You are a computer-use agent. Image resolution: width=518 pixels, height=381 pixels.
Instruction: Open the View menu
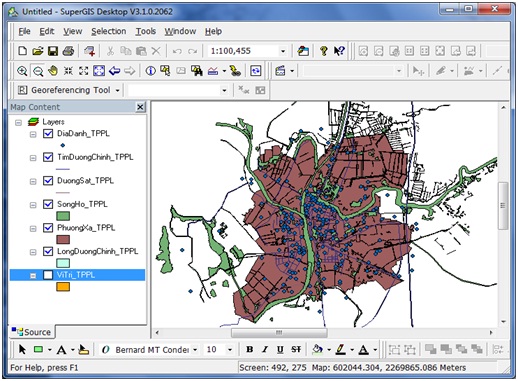73,31
